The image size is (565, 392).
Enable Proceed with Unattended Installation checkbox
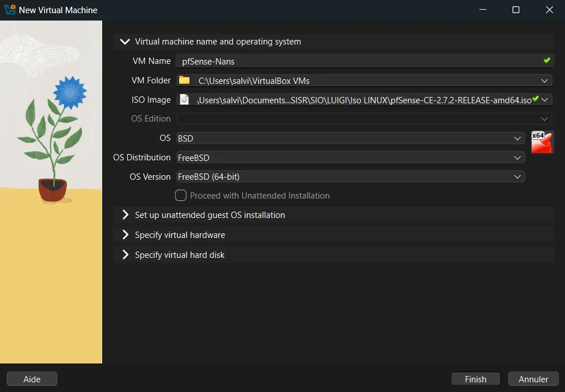coord(181,196)
